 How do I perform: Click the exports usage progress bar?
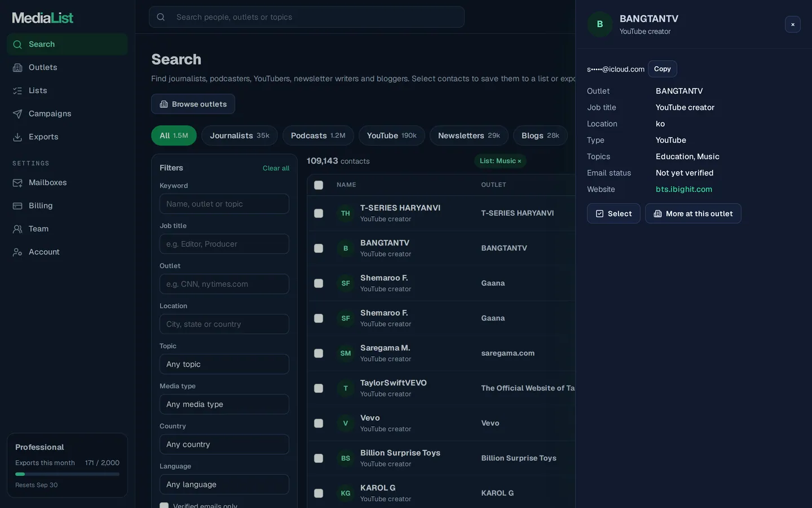67,474
